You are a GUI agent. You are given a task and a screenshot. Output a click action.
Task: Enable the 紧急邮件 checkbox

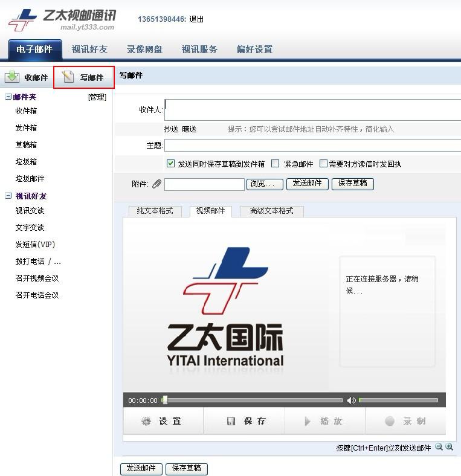click(275, 164)
